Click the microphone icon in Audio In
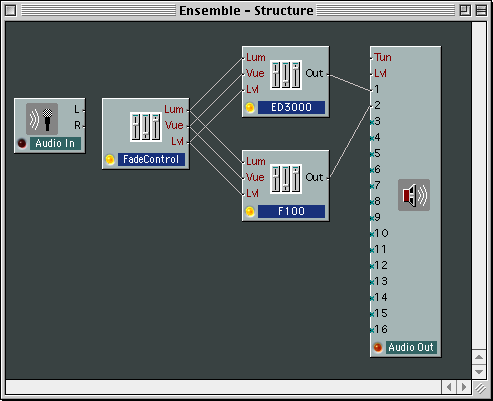 click(42, 119)
